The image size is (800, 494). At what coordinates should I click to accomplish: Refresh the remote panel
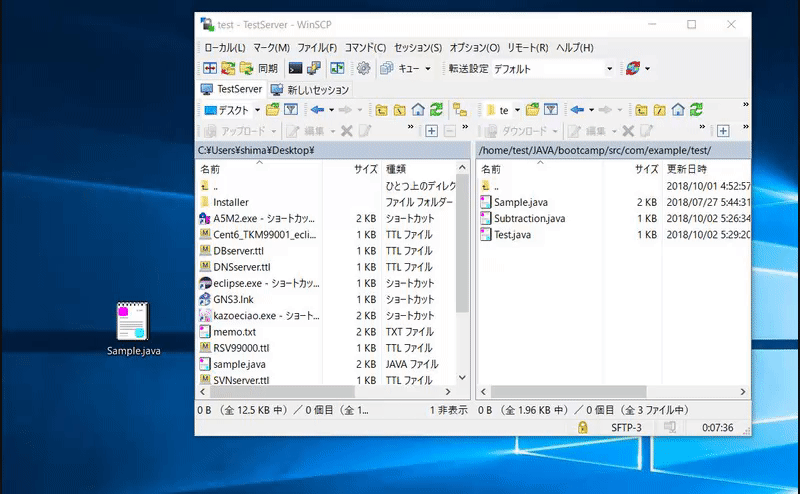pyautogui.click(x=696, y=110)
